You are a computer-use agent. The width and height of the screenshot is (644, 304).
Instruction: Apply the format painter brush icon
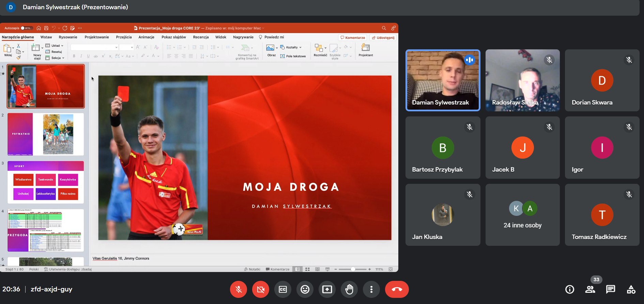click(18, 58)
